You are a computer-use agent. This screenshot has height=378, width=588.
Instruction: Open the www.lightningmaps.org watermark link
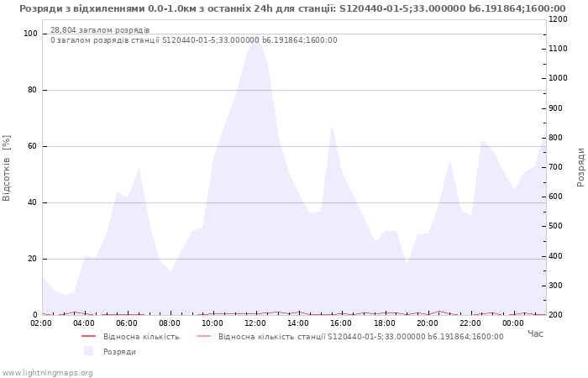tap(47, 373)
